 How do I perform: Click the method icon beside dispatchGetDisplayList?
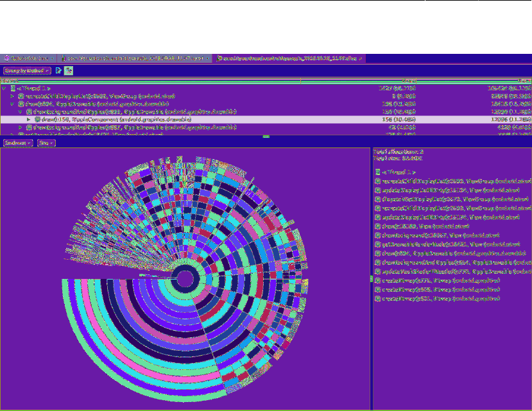[x=377, y=199]
